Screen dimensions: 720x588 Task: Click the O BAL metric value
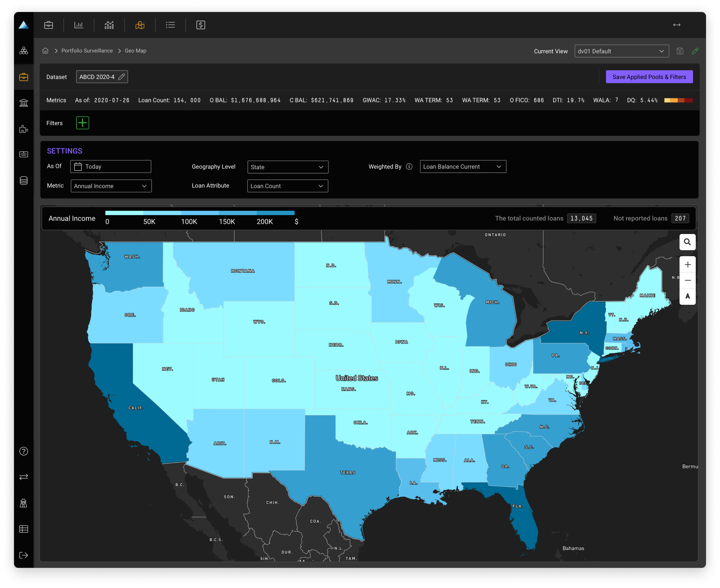256,100
